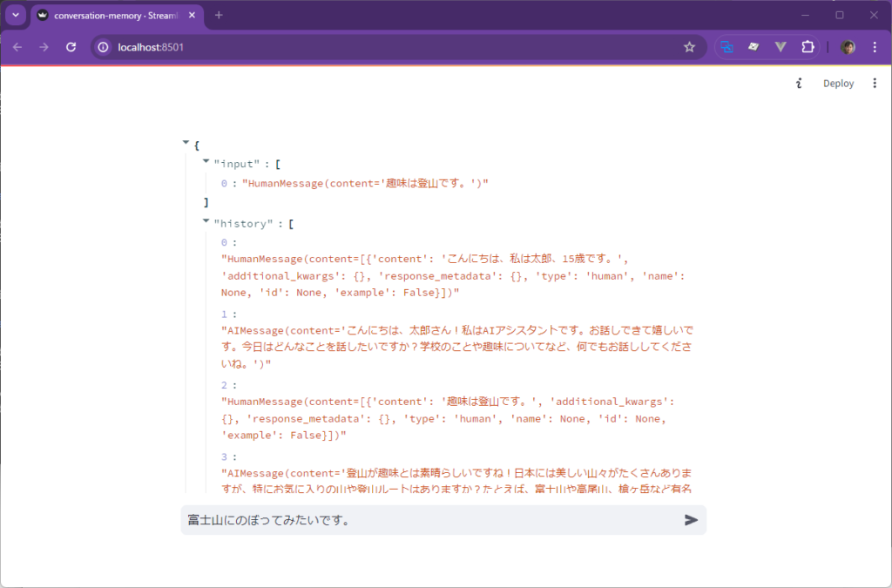Open the Chrome three-dot menu
This screenshot has height=588, width=892.
tap(875, 47)
